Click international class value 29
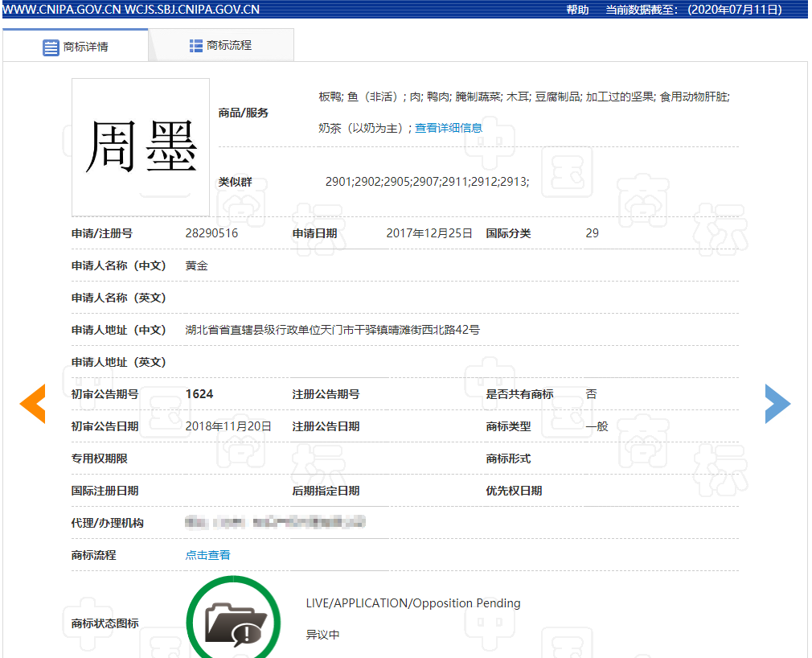The height and width of the screenshot is (658, 812). [x=592, y=233]
